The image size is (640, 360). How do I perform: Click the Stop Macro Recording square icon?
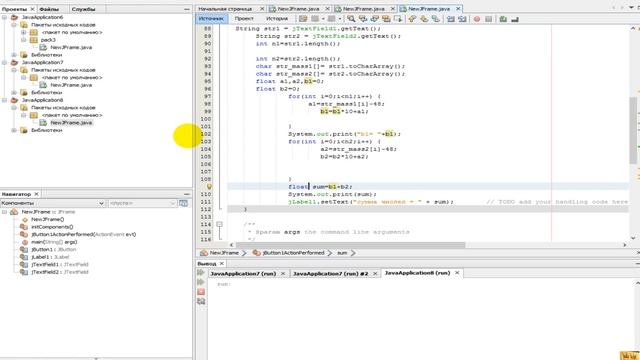click(488, 19)
